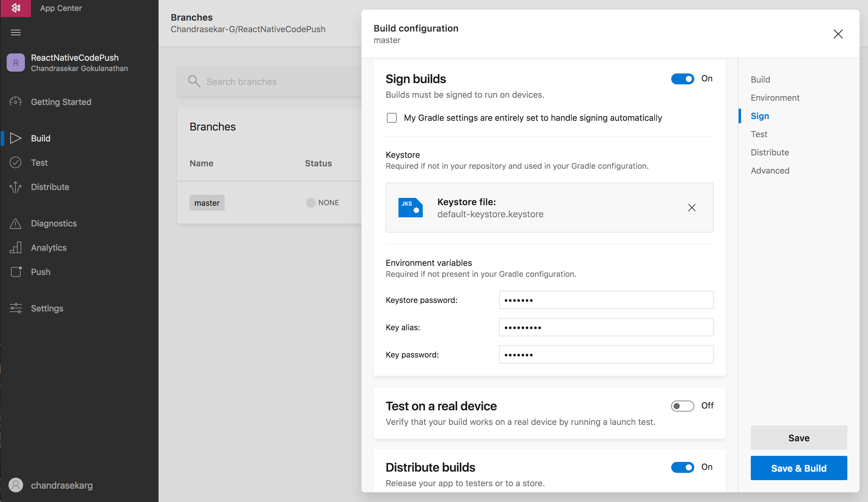This screenshot has height=502, width=868.
Task: Click the App Center title text
Action: (x=61, y=8)
